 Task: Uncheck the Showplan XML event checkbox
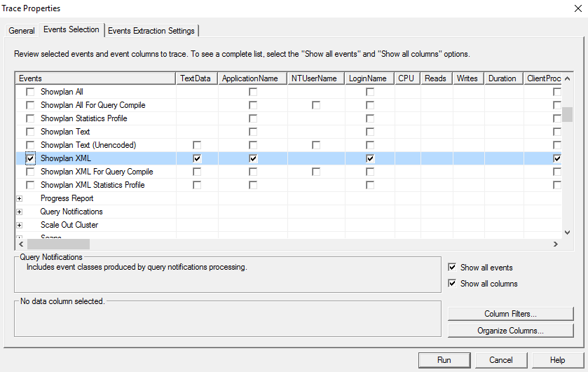[x=30, y=159]
